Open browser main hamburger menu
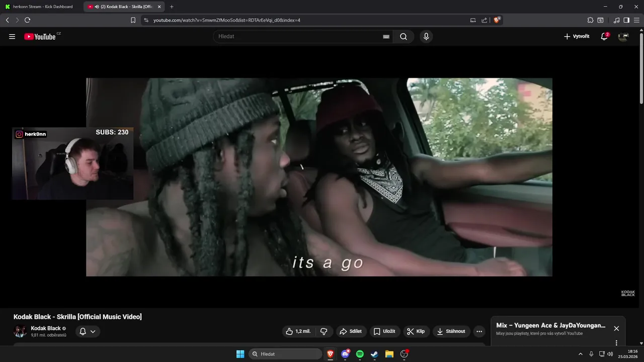This screenshot has width=644, height=362. point(636,20)
